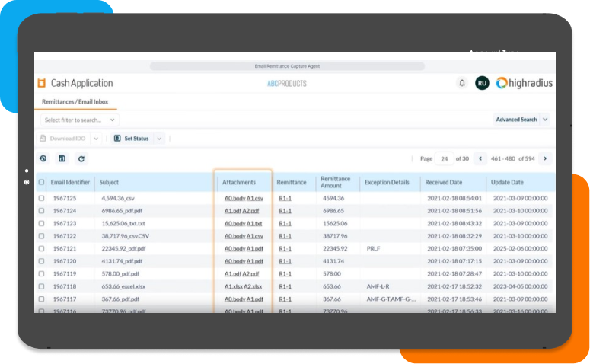The width and height of the screenshot is (590, 364).
Task: Click the history clock icon
Action: tap(43, 158)
